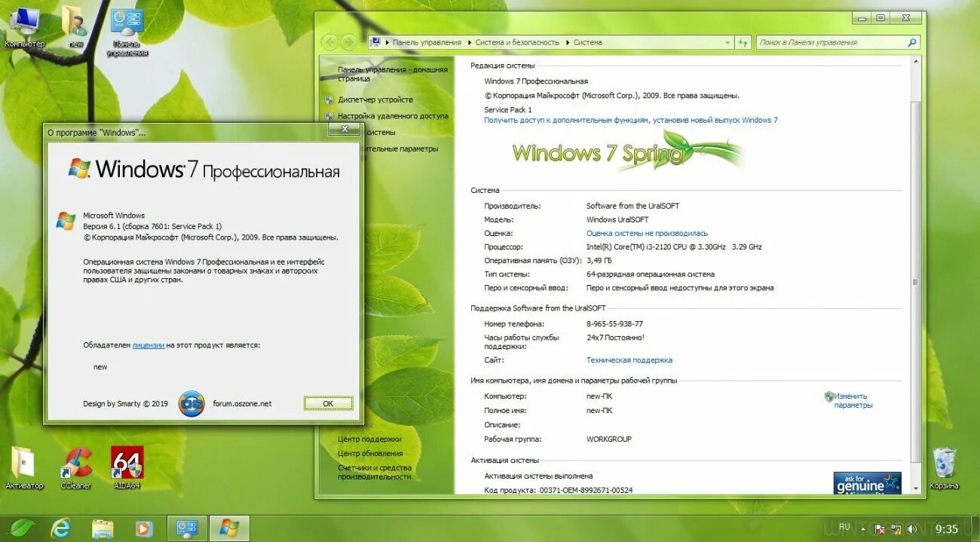Open the network tray icon
The width and height of the screenshot is (980, 542).
895,529
